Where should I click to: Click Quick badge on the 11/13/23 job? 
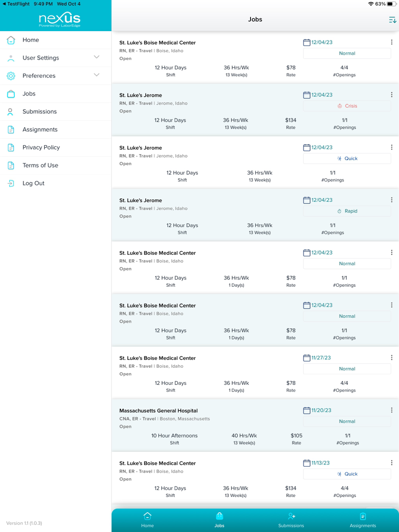click(x=347, y=474)
